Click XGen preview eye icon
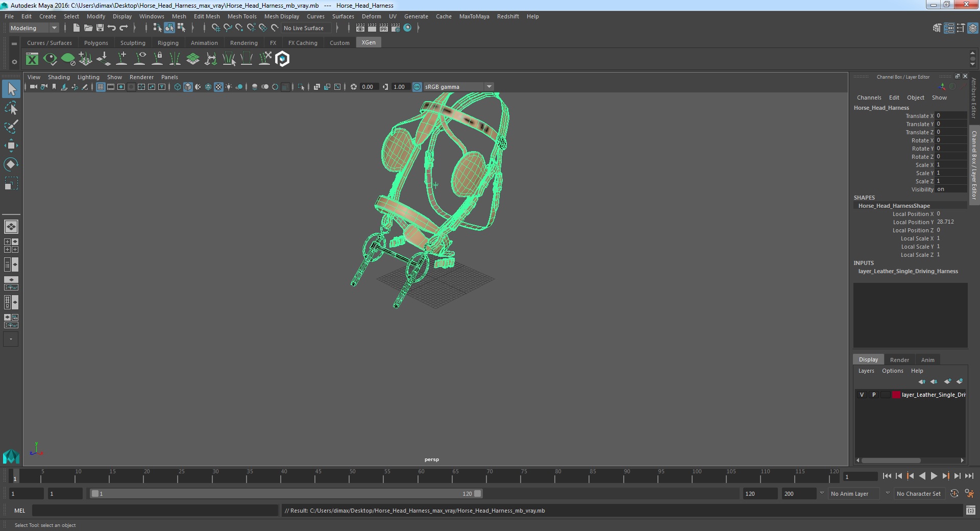Viewport: 980px width, 531px height. pyautogui.click(x=50, y=59)
